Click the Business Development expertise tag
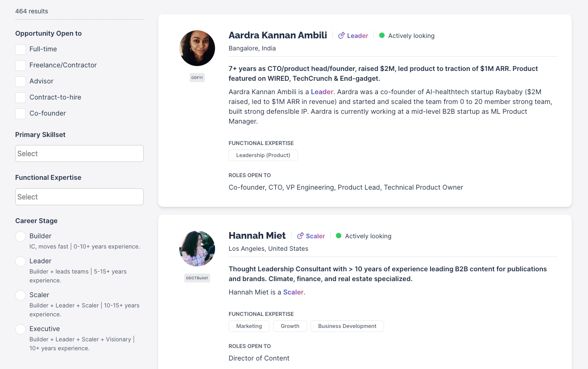This screenshot has height=369, width=588. tap(347, 326)
